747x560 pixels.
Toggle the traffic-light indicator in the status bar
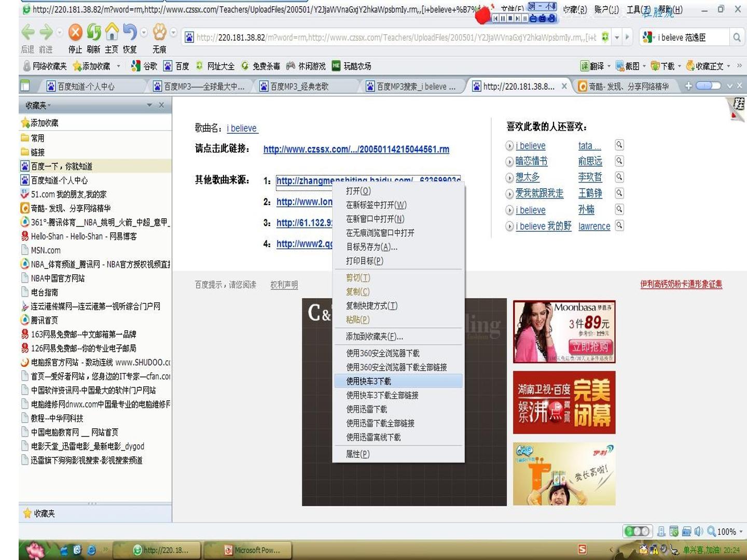pyautogui.click(x=638, y=531)
